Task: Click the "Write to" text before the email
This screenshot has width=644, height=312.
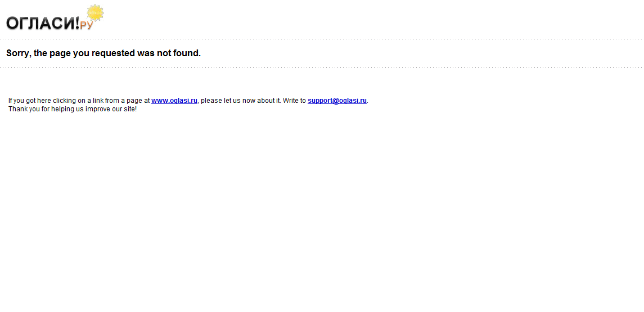Action: pyautogui.click(x=294, y=101)
